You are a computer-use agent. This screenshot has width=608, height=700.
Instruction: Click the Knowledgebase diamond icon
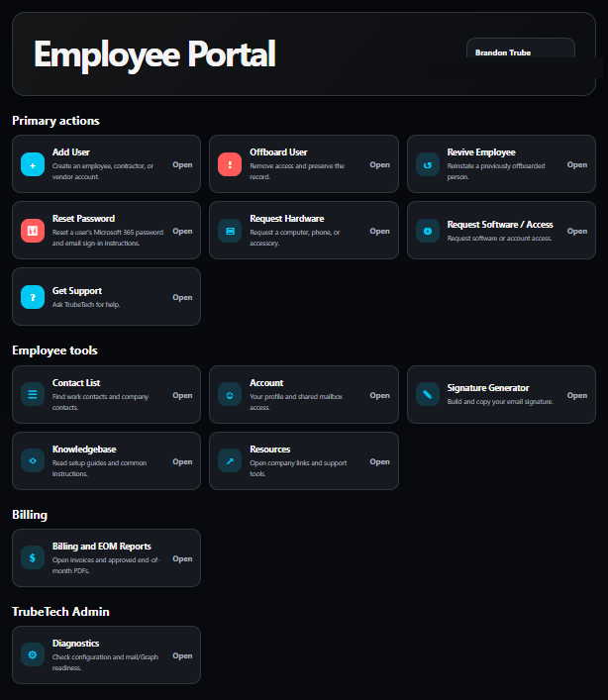tap(33, 460)
